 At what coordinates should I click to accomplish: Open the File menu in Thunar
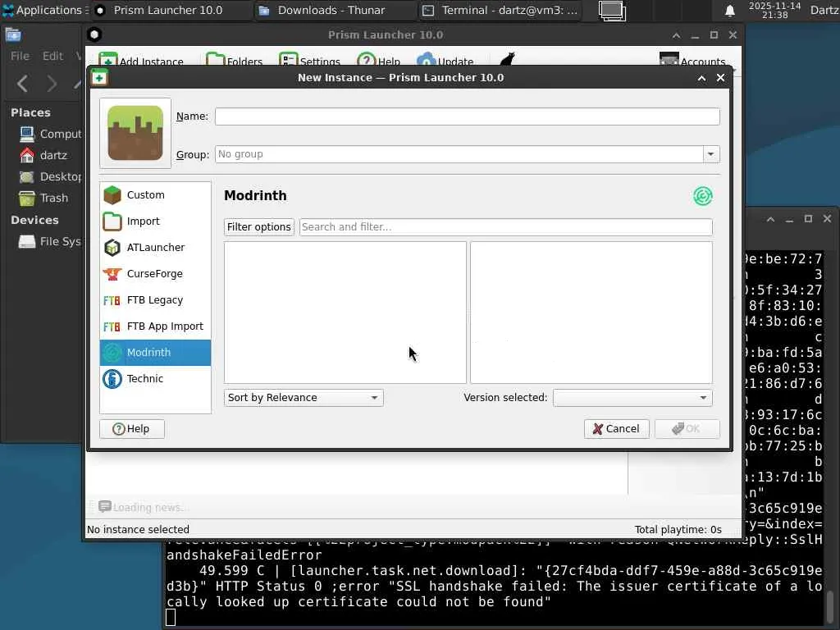point(20,56)
